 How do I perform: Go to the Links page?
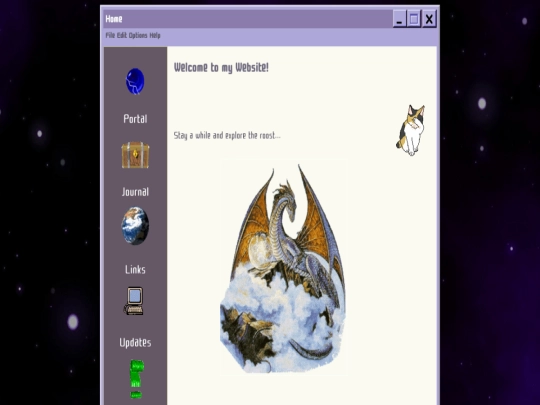pos(135,269)
